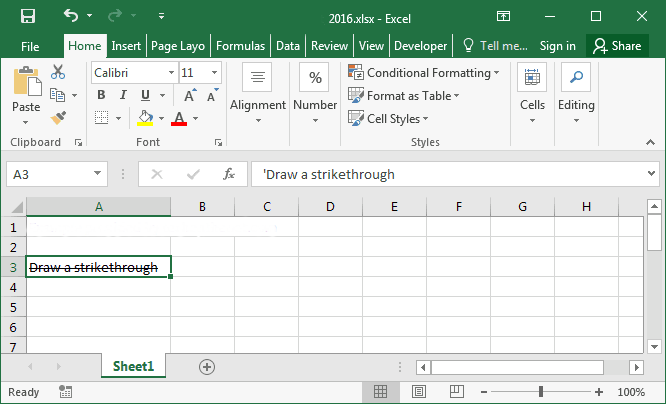Viewport: 666px width, 404px height.
Task: Click the Format Painter brush icon
Action: click(58, 117)
